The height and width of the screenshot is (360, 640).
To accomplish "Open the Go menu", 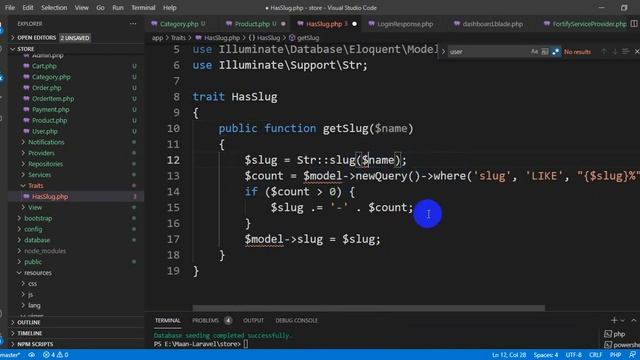I will (100, 8).
